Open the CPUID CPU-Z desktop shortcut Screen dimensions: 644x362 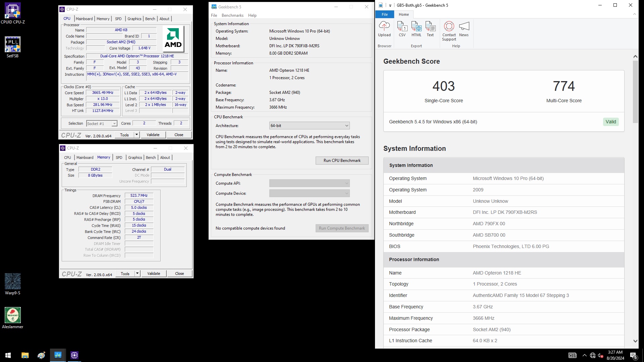(12, 13)
